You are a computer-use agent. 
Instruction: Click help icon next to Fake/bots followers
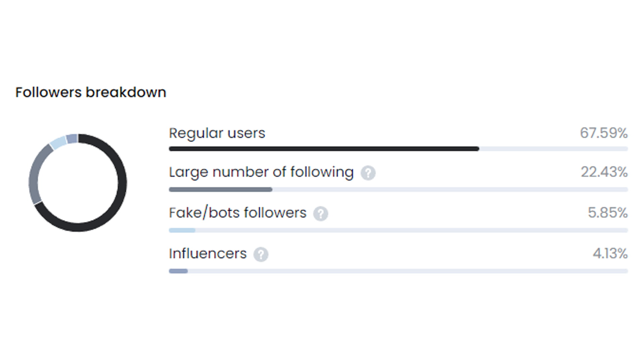pos(321,214)
